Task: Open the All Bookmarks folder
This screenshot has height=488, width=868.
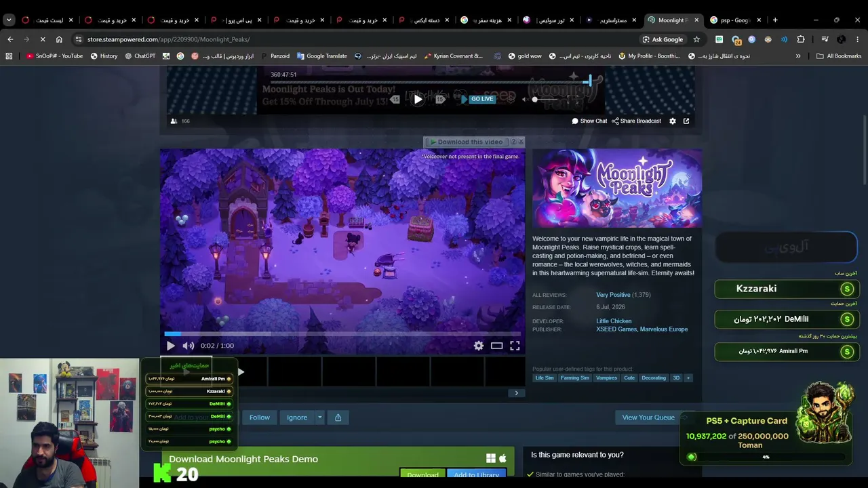Action: pos(839,56)
